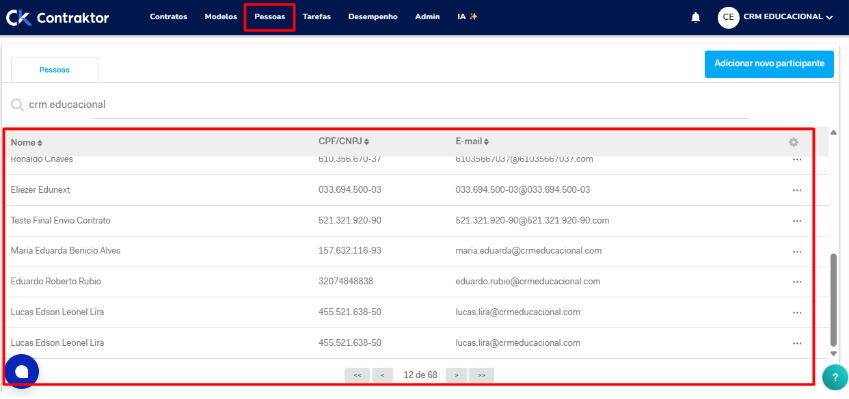Sort table by E-mail column

pyautogui.click(x=472, y=142)
